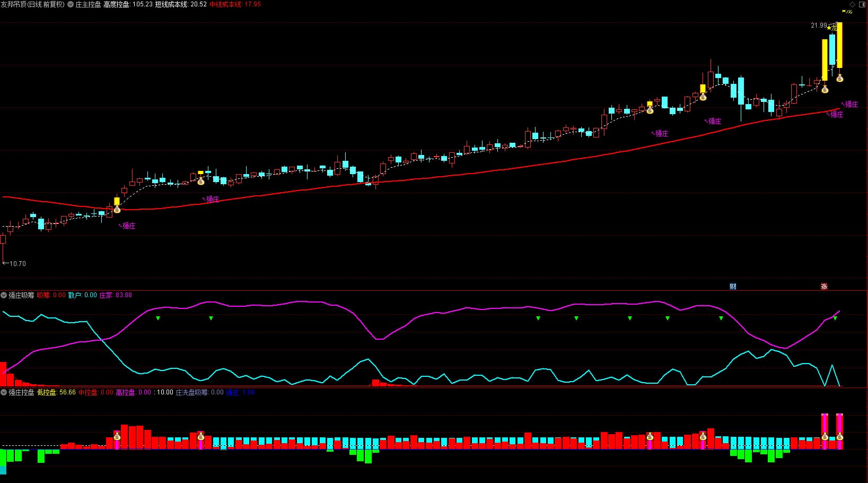Open the 强庄吸筹 indicator dropdown arrow
This screenshot has width=868, height=483.
pos(4,295)
